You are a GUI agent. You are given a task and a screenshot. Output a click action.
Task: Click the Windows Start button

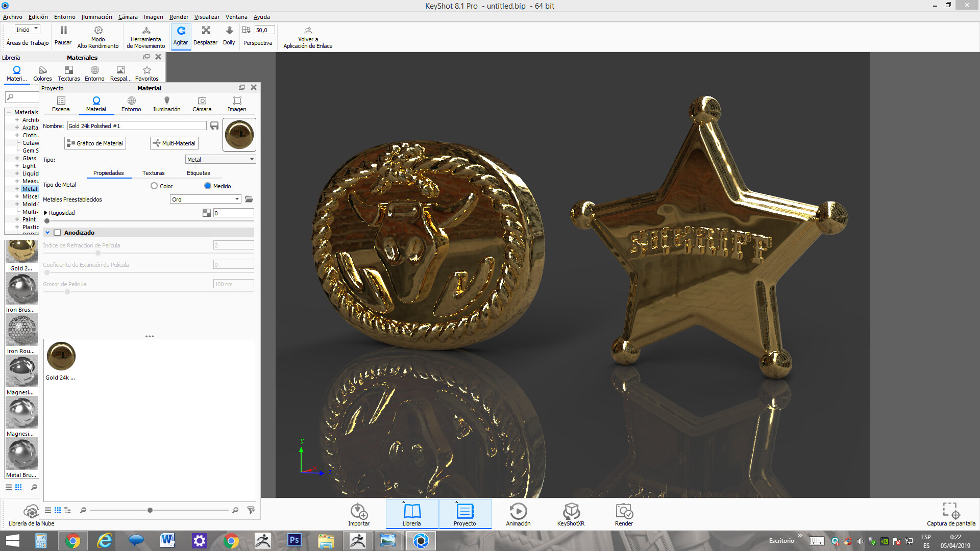[x=12, y=540]
